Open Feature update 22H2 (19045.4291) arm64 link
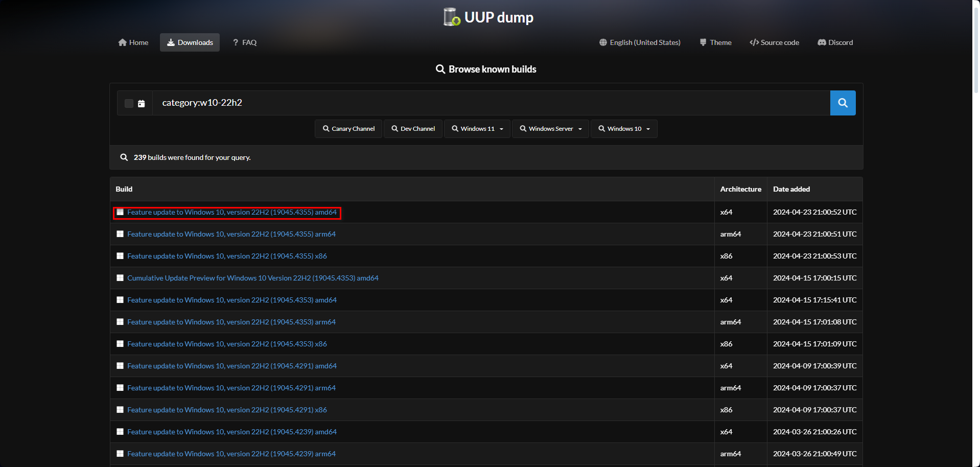Image resolution: width=980 pixels, height=467 pixels. pyautogui.click(x=231, y=388)
